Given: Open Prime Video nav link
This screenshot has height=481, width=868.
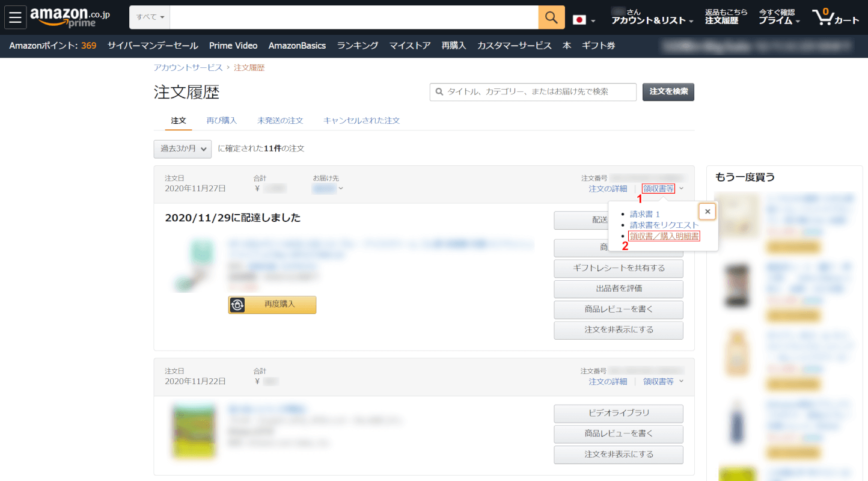Looking at the screenshot, I should [x=233, y=46].
